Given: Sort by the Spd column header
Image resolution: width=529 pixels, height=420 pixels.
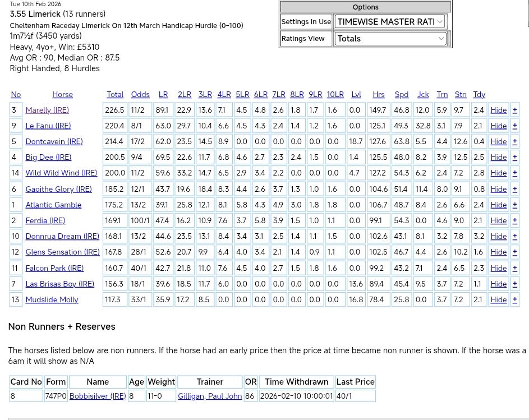Looking at the screenshot, I should click(x=401, y=94).
